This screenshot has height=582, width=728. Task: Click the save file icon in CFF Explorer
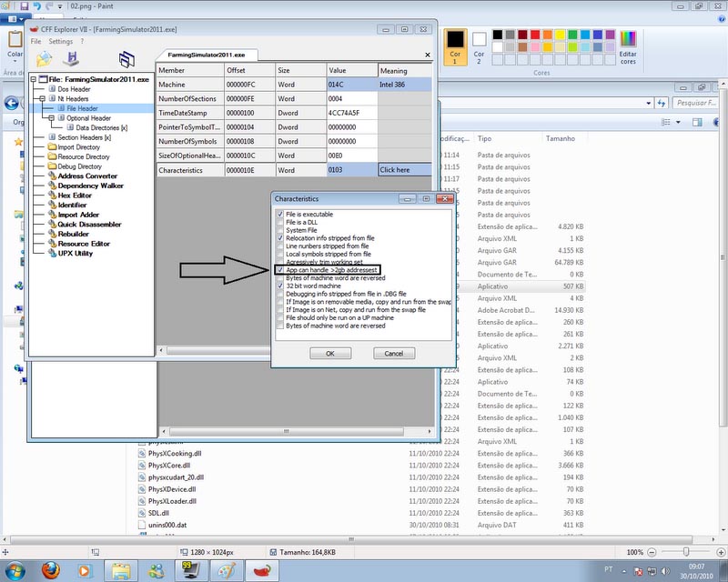click(x=70, y=58)
